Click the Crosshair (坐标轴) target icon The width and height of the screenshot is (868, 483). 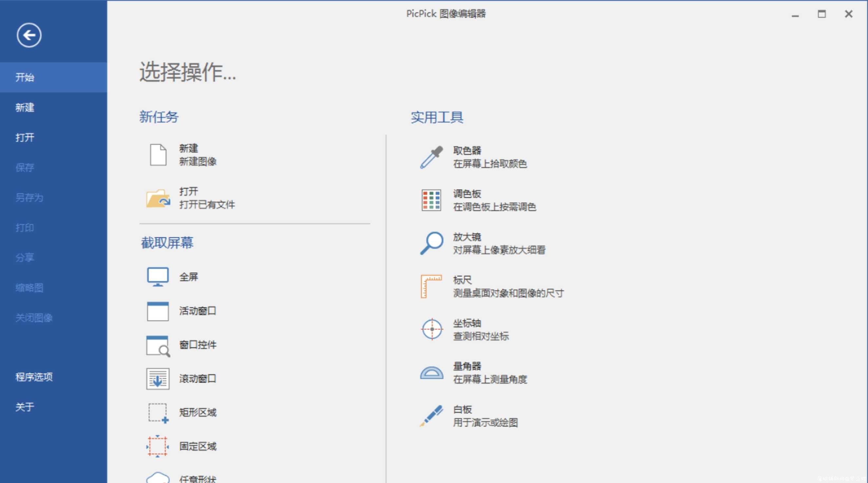pyautogui.click(x=432, y=329)
